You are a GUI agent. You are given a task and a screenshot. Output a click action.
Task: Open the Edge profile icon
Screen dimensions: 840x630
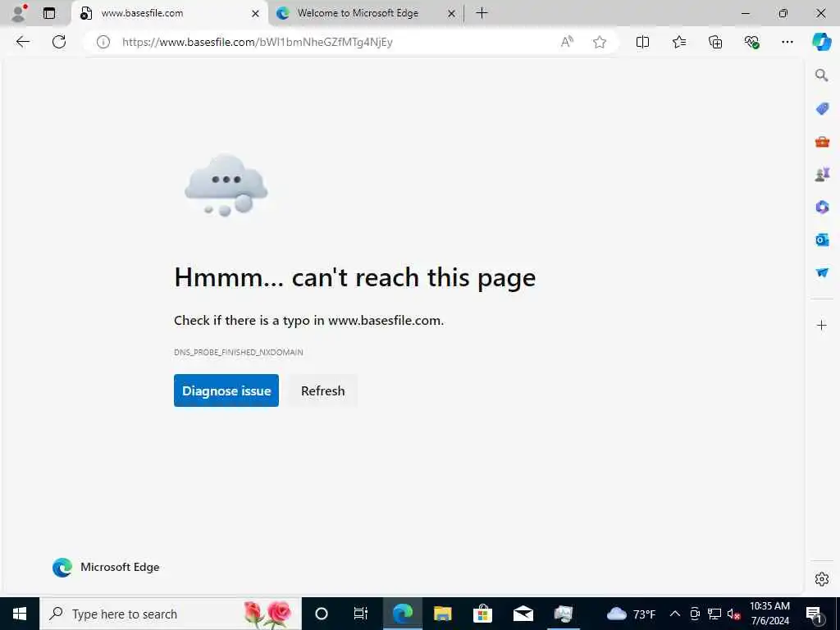coord(19,13)
